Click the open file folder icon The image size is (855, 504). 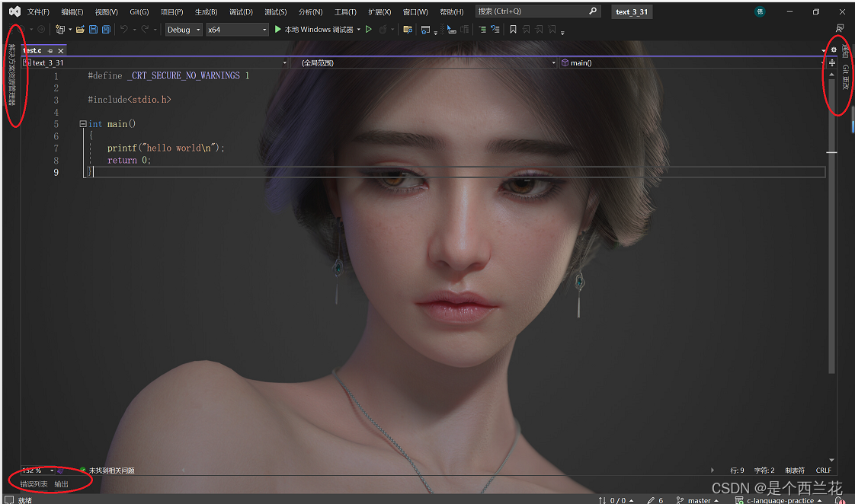point(80,30)
